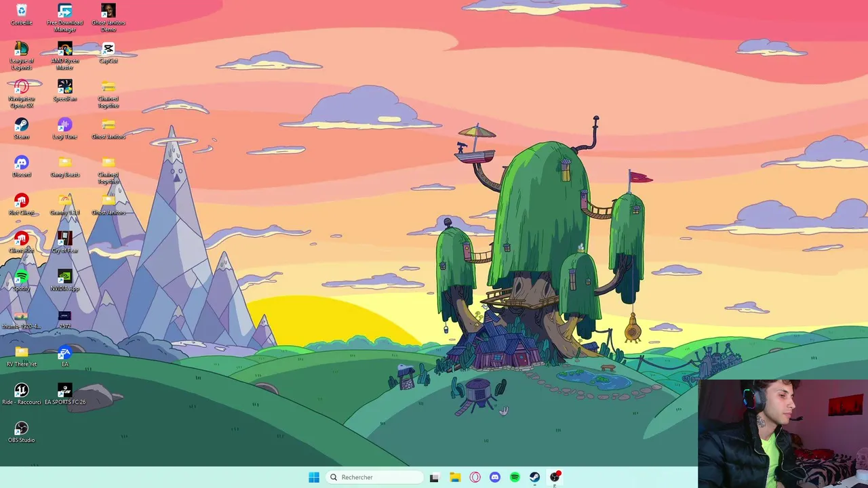Viewport: 868px width, 488px height.
Task: Select the EA SPORTS FC 26 shortcut
Action: pos(65,394)
